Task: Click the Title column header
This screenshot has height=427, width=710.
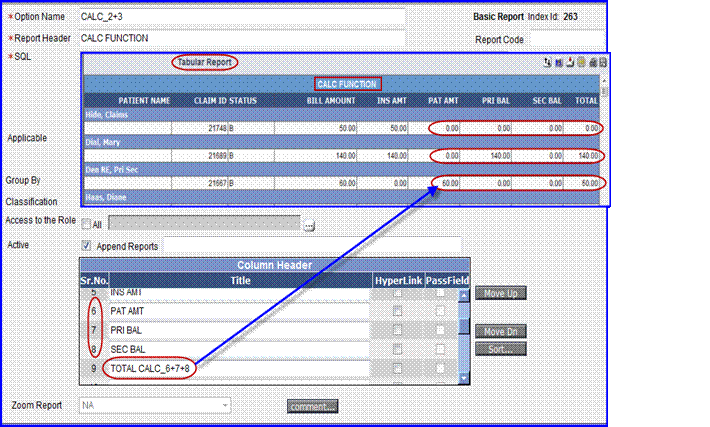Action: pos(240,281)
